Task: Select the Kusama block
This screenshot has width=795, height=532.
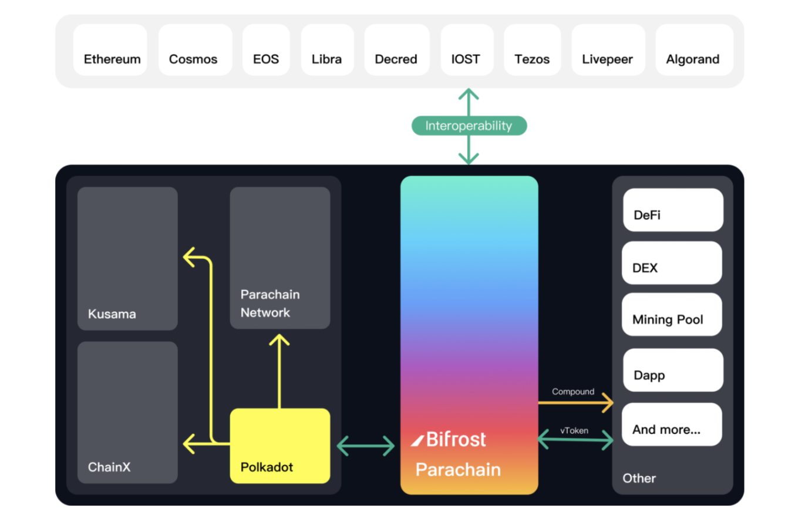Action: (x=127, y=258)
